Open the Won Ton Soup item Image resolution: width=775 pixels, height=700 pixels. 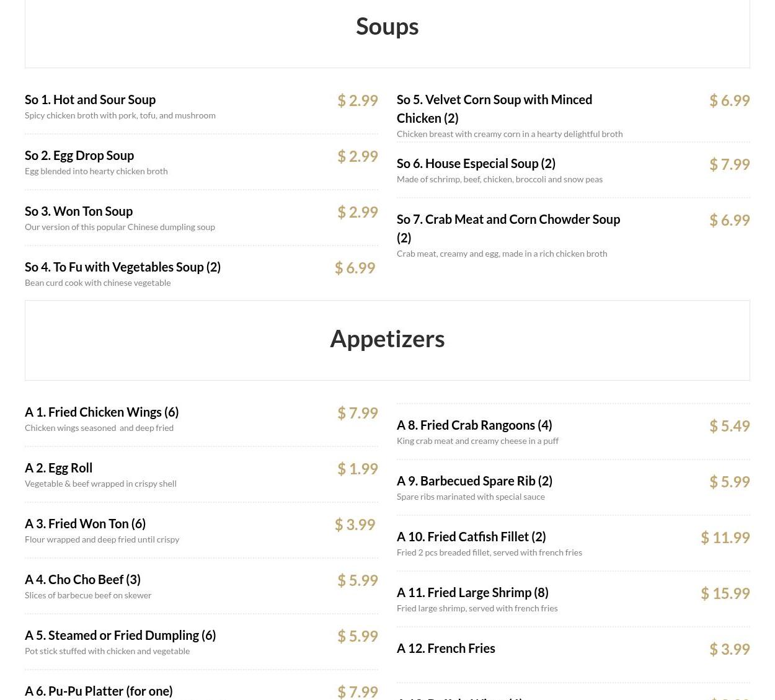(79, 211)
